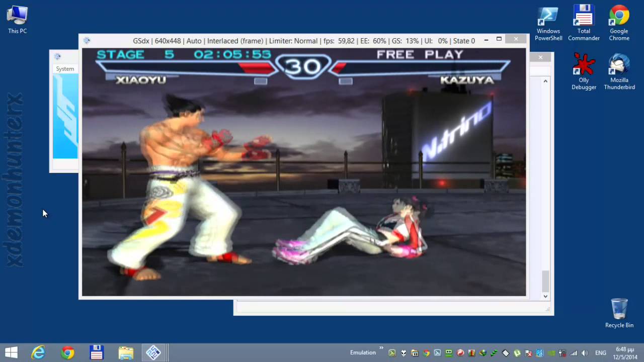Open This PC desktop icon
This screenshot has height=362, width=644.
[17, 20]
